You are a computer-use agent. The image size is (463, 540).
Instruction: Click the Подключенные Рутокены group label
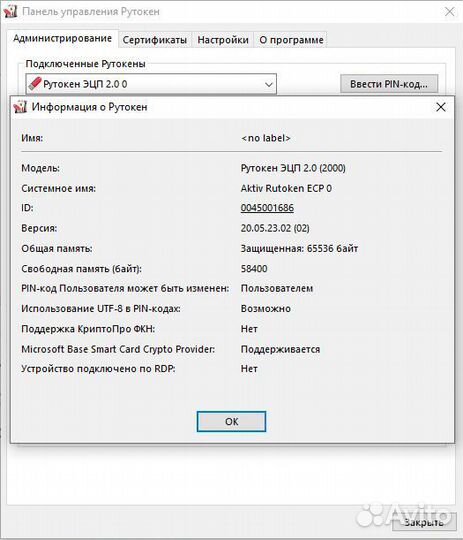point(85,64)
